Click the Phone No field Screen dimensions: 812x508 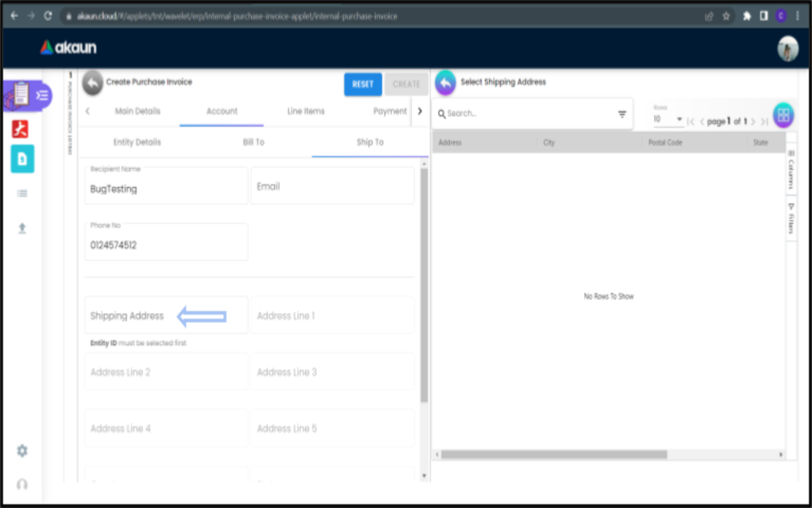pyautogui.click(x=166, y=242)
